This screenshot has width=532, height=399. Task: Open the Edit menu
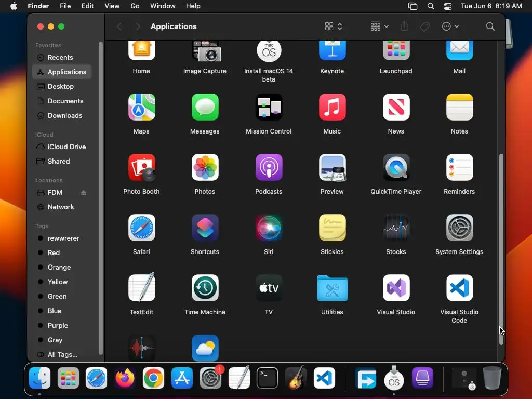(x=87, y=6)
